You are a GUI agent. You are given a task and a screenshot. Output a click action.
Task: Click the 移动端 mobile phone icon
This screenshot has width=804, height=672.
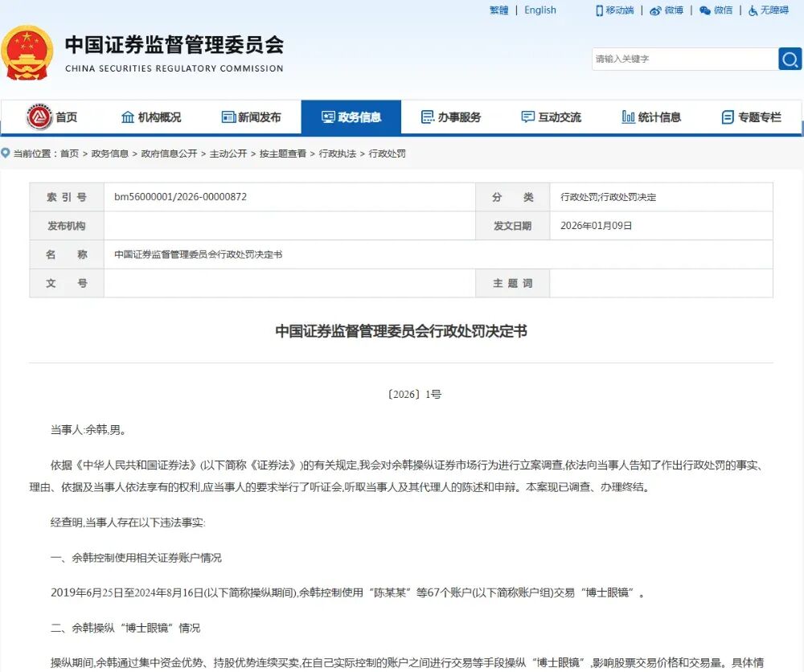tap(599, 10)
